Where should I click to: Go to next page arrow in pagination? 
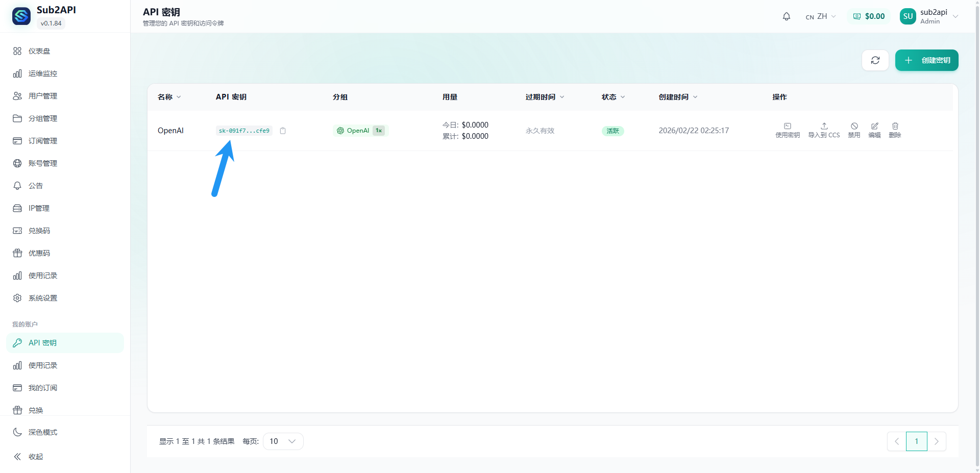[x=936, y=441]
